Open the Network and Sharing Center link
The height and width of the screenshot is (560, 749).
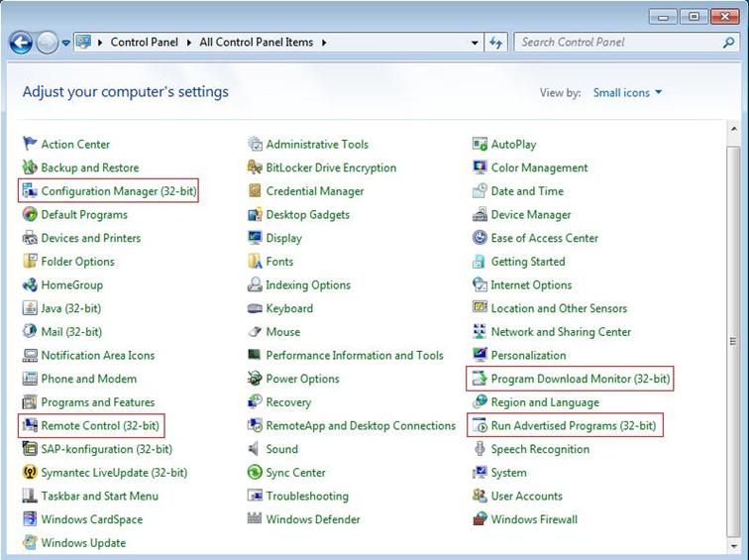point(561,332)
